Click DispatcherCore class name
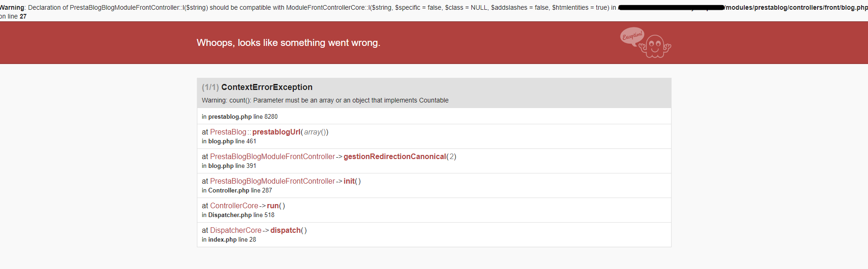The width and height of the screenshot is (868, 269). 236,231
